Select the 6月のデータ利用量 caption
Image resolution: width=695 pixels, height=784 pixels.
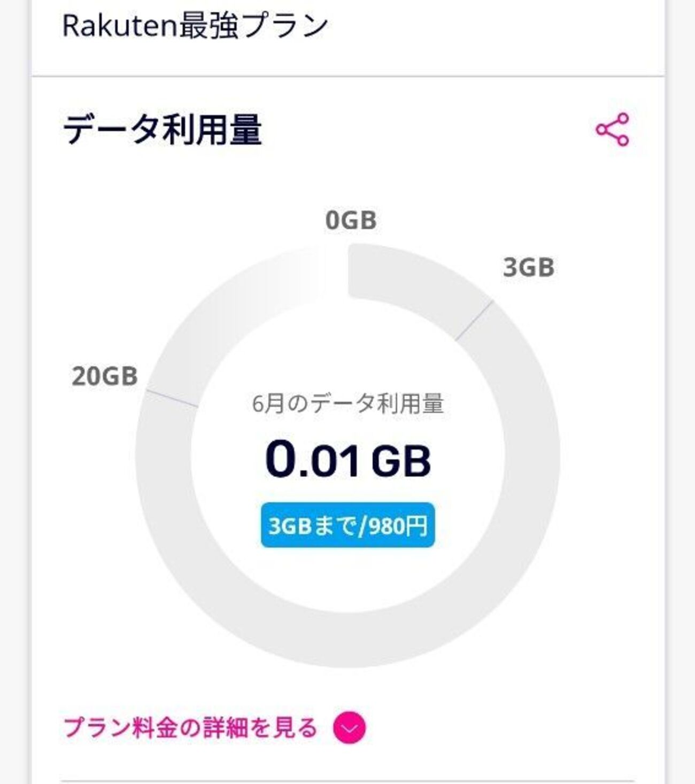click(347, 403)
